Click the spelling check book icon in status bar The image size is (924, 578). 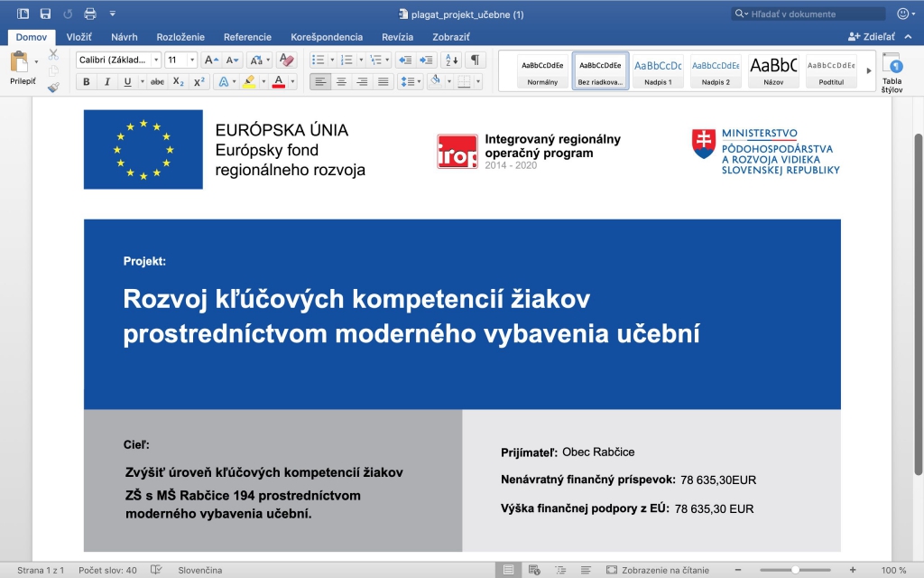[x=156, y=570]
